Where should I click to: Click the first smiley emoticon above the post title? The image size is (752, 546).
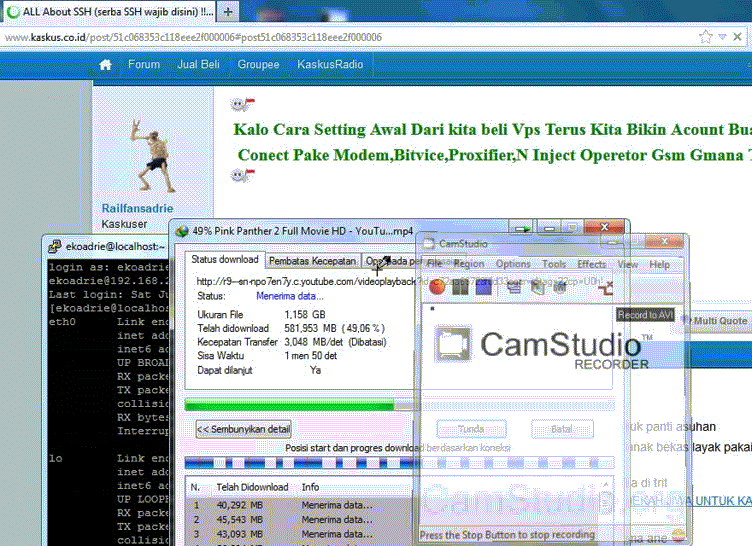(242, 103)
